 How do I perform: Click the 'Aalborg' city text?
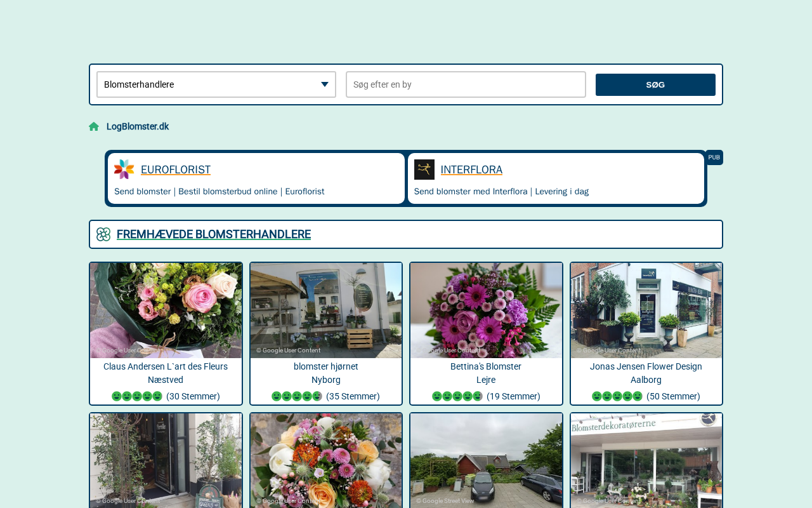point(646,380)
